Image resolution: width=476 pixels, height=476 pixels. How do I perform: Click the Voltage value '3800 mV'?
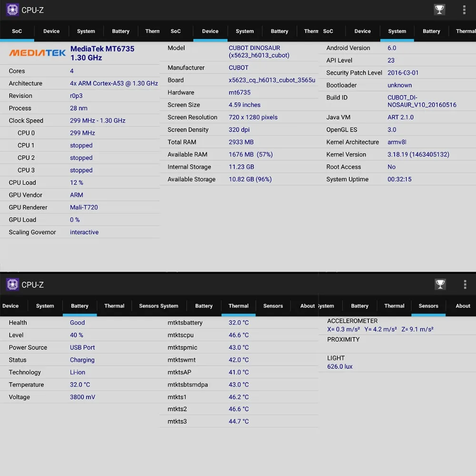(82, 397)
